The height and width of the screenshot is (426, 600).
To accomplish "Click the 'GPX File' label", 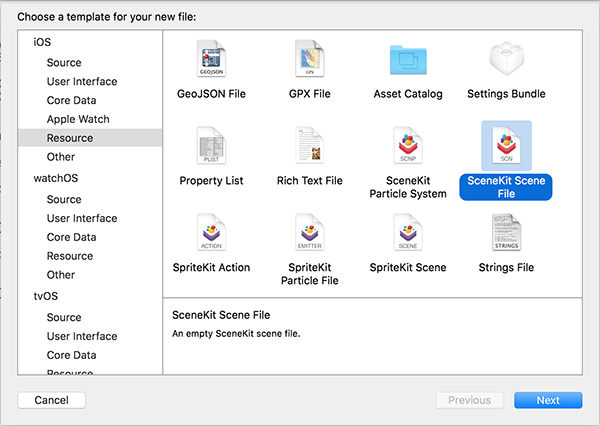I will [x=310, y=94].
